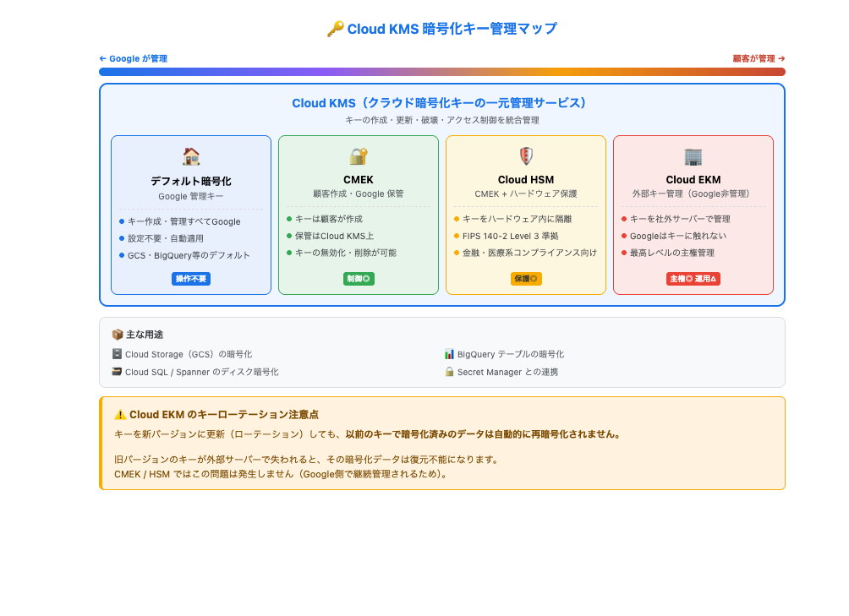Click the key icon in the page title
Viewport: 849px width, 616px height.
(335, 29)
